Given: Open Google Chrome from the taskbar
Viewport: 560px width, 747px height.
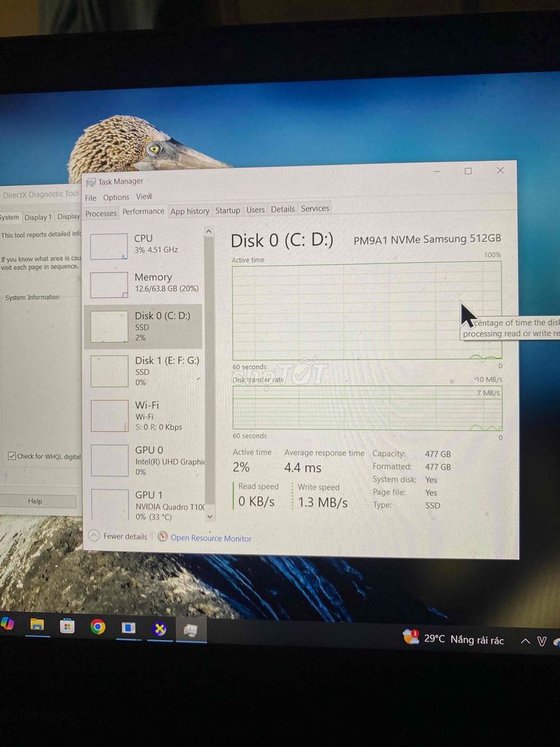Looking at the screenshot, I should tap(98, 627).
